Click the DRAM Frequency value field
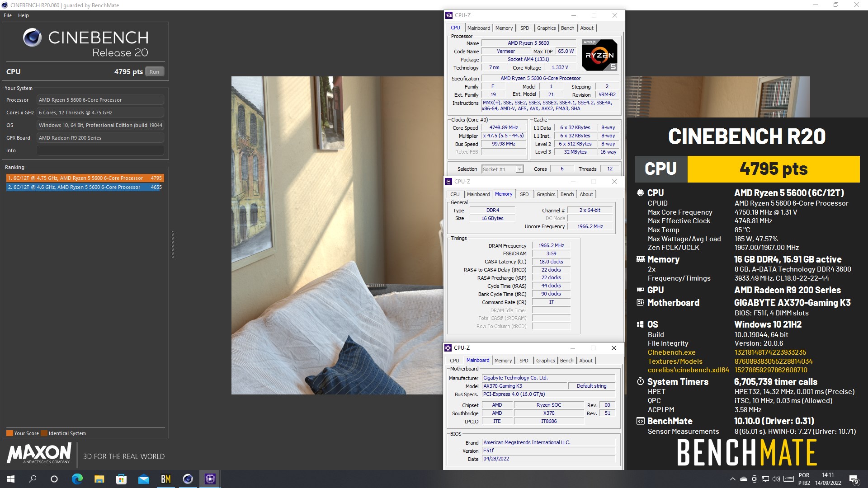Screen dimensions: 868x488 point(551,246)
